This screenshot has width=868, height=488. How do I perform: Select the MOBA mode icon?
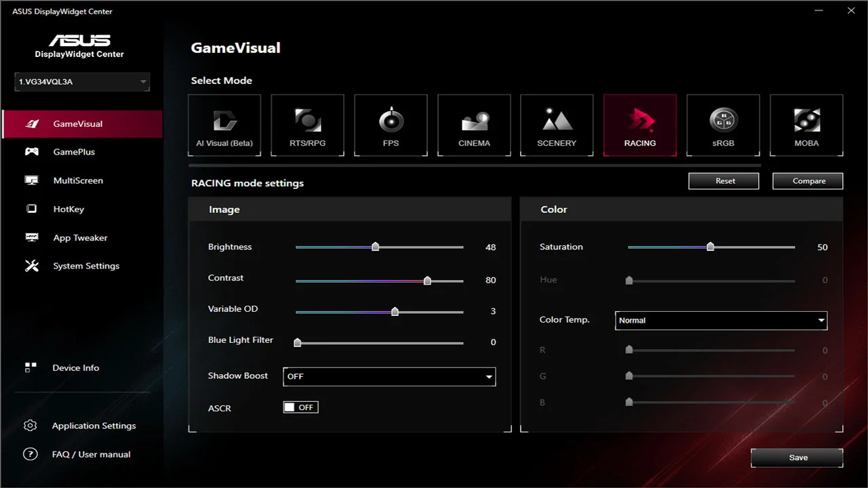pyautogui.click(x=806, y=125)
